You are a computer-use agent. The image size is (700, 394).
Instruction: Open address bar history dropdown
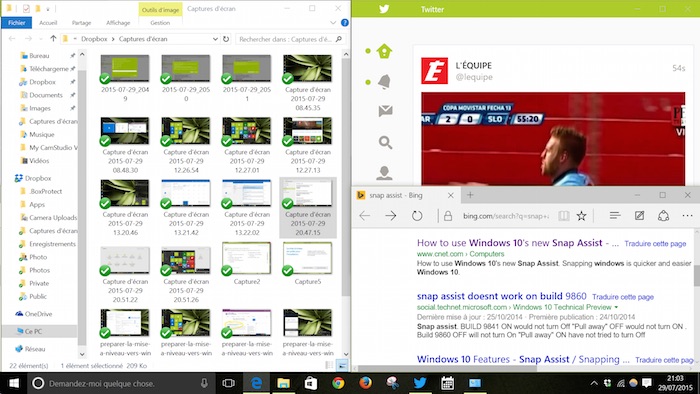pos(215,39)
